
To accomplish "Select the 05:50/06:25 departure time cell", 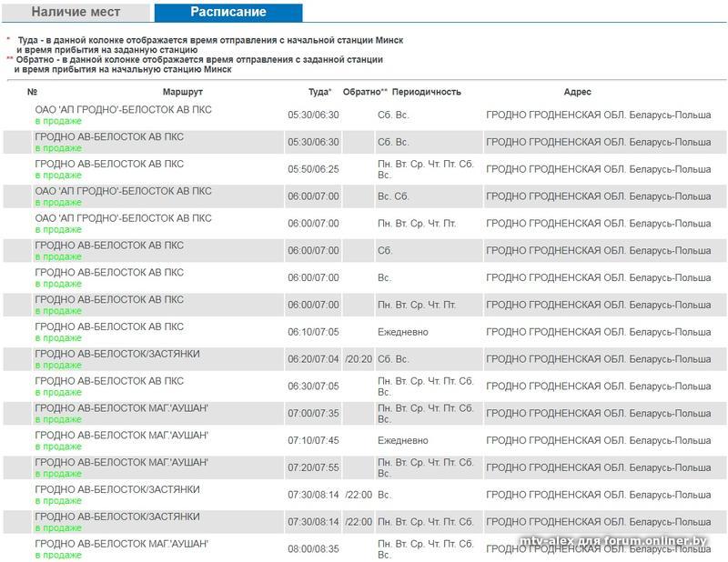I will (313, 169).
